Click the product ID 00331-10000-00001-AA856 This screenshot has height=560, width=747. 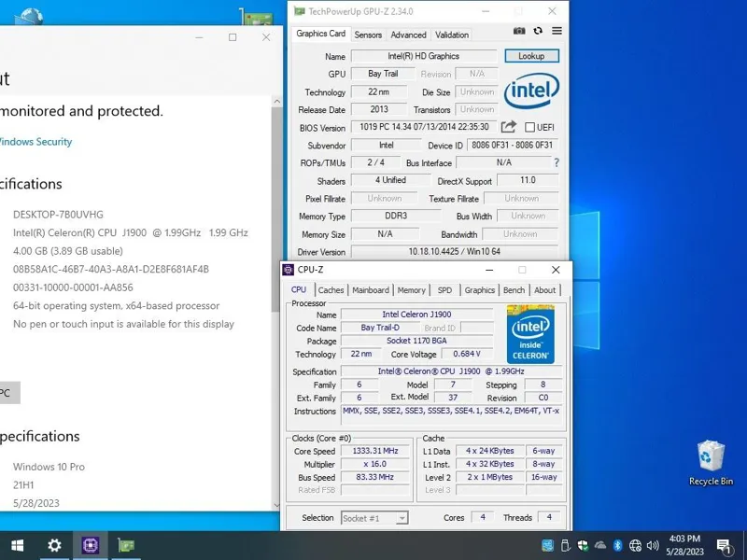pos(73,287)
